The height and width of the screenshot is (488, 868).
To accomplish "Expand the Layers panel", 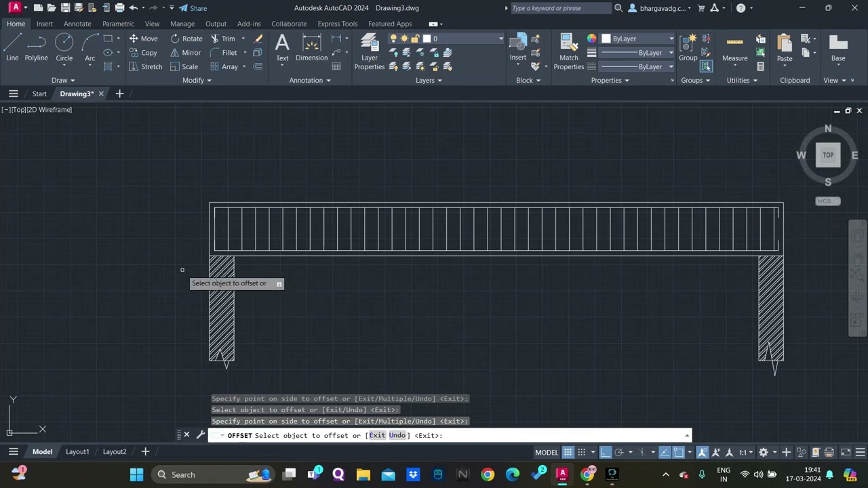I will pos(429,80).
